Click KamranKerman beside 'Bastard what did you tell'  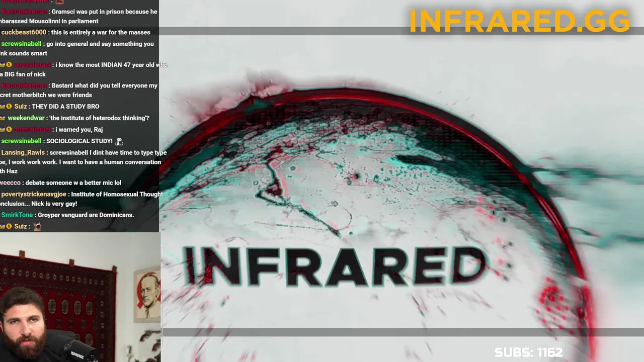point(24,85)
